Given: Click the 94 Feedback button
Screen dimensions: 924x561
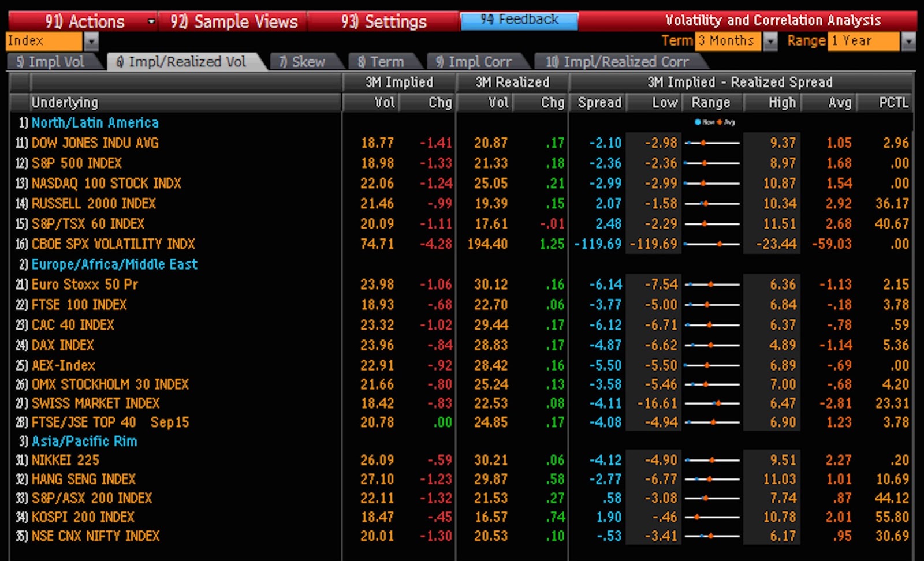Looking at the screenshot, I should (x=519, y=20).
